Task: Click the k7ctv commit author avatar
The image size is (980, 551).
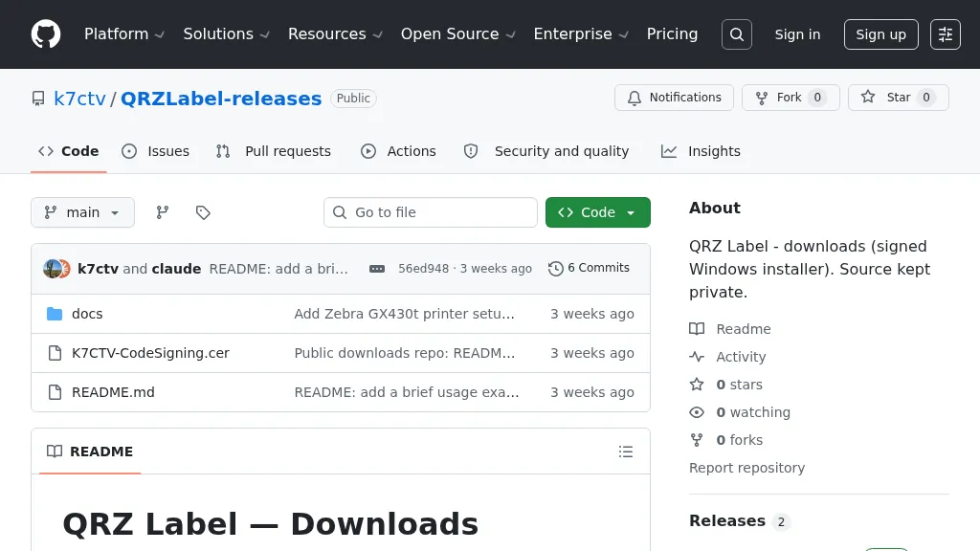Action: [53, 269]
